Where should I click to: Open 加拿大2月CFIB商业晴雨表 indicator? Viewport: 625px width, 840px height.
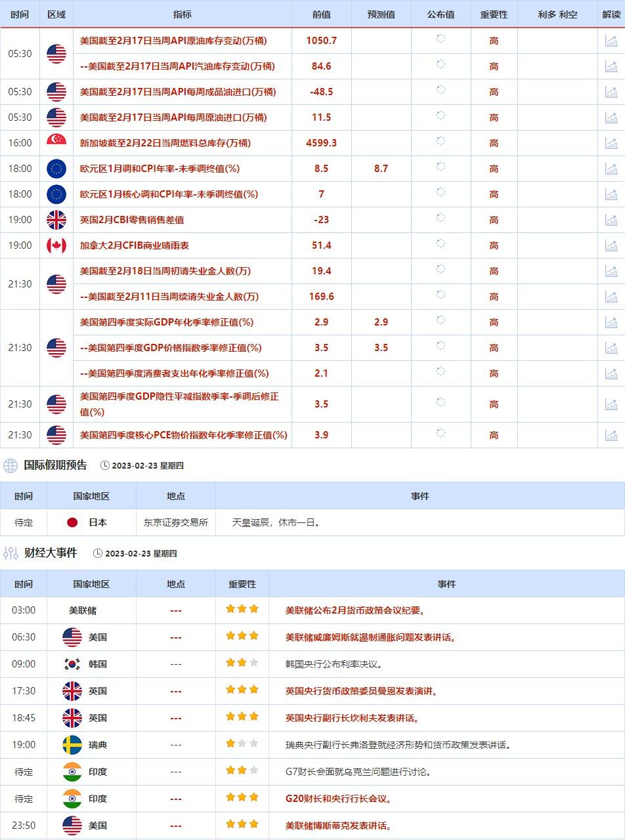135,245
